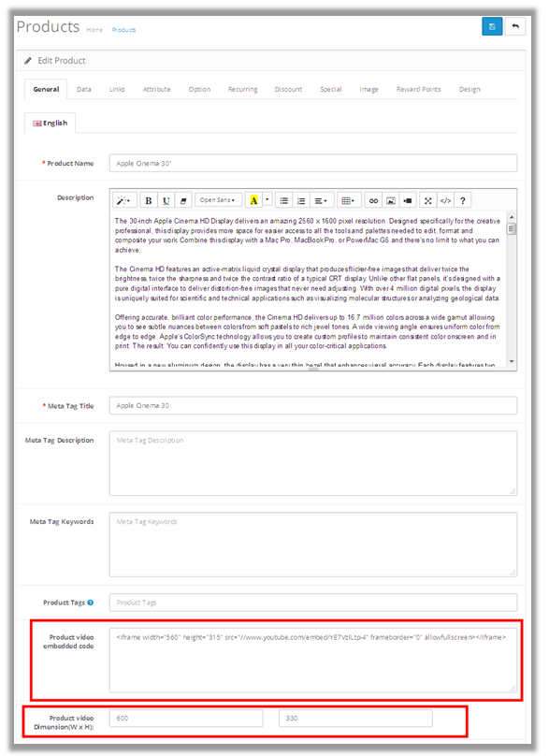Click the Product Name input field
This screenshot has height=756, width=549.
(x=313, y=163)
